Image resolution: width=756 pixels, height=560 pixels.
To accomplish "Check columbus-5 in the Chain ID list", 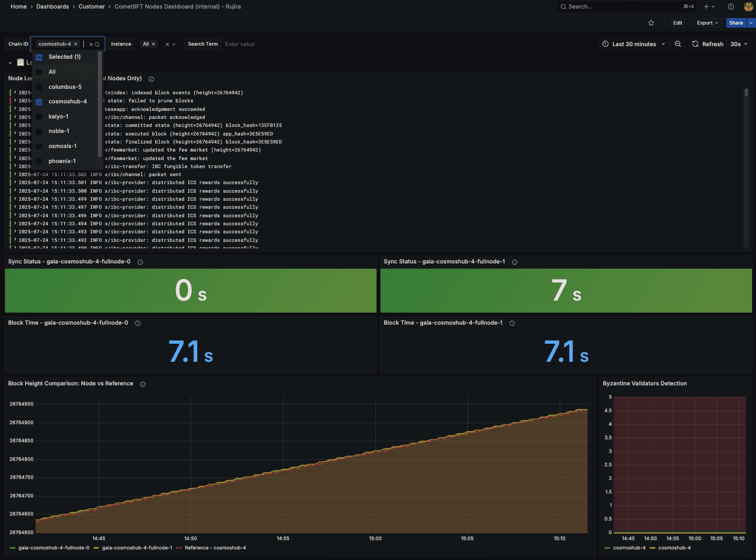I will [39, 87].
